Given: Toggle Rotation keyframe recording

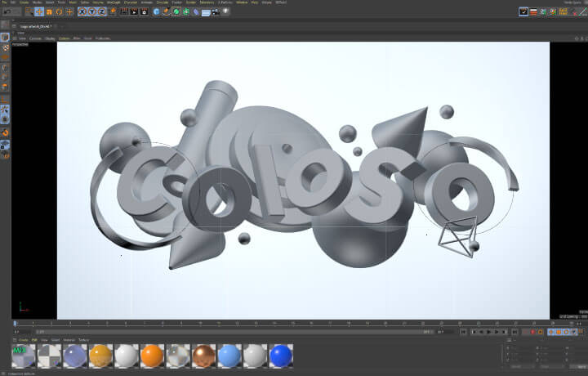Looking at the screenshot, I should click(566, 332).
